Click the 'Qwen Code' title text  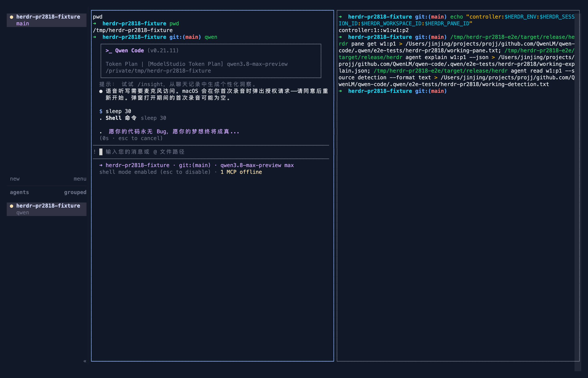click(129, 51)
